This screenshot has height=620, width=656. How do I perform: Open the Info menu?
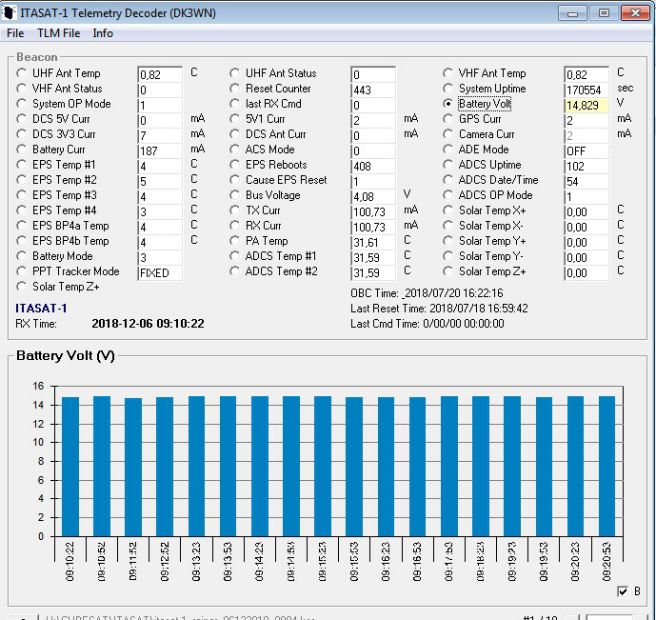pyautogui.click(x=103, y=33)
